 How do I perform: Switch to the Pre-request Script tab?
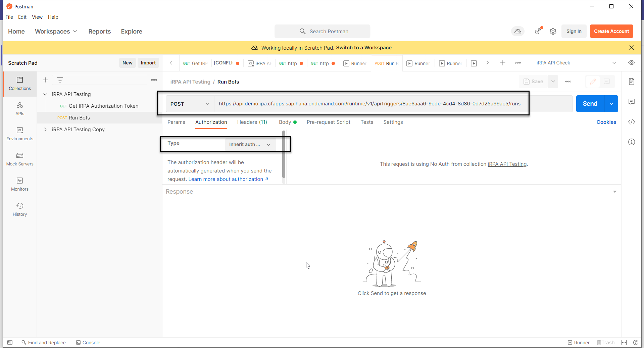coord(329,122)
